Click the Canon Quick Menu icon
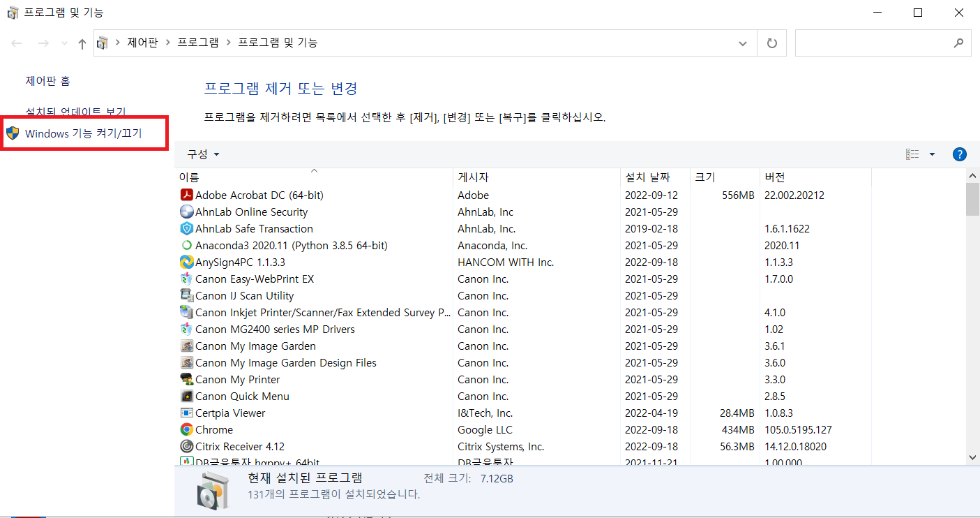Viewport: 980px width, 518px height. point(186,397)
